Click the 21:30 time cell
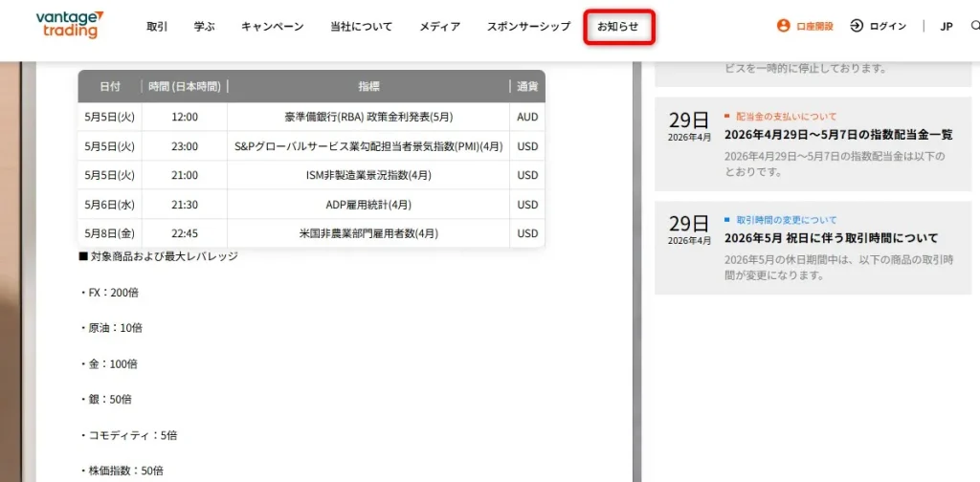 click(x=185, y=204)
